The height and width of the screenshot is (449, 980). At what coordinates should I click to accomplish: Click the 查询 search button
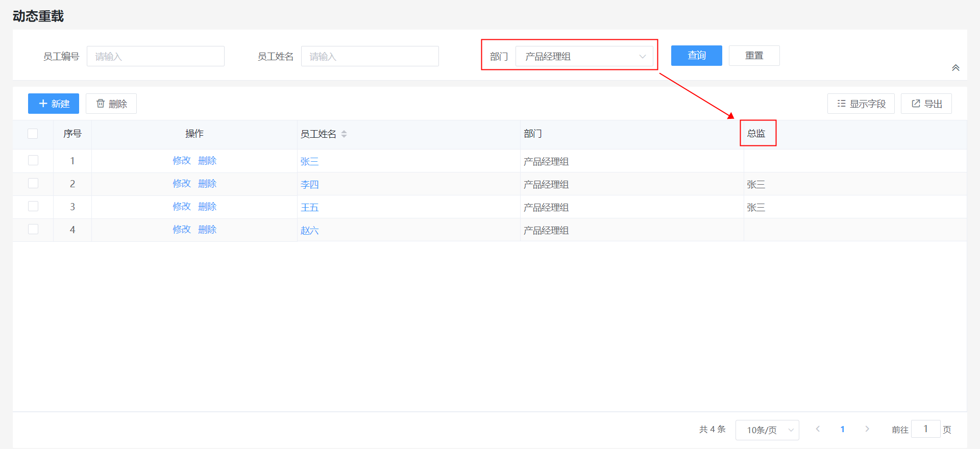pyautogui.click(x=696, y=56)
